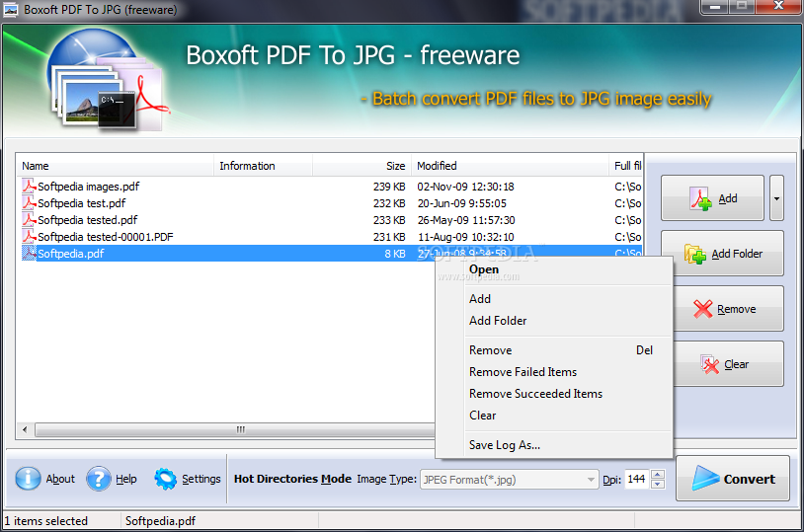804x532 pixels.
Task: Click the Hot Directories Mode label
Action: [x=292, y=479]
